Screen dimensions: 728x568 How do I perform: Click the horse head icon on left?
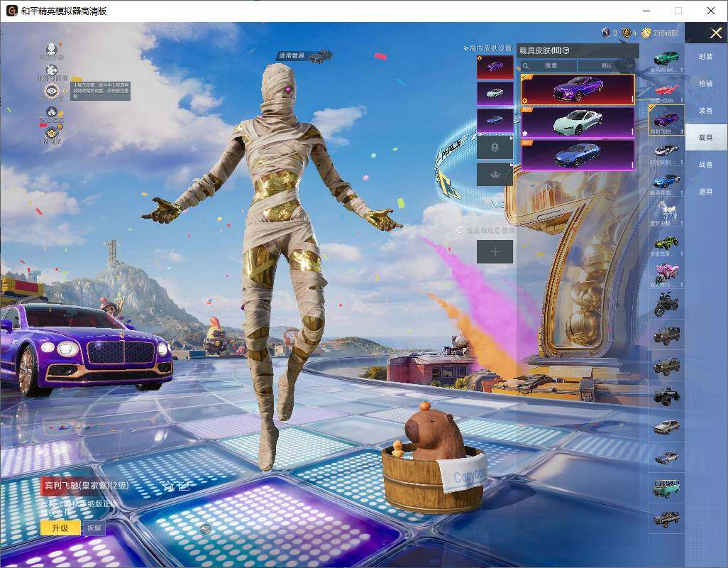pos(52,113)
